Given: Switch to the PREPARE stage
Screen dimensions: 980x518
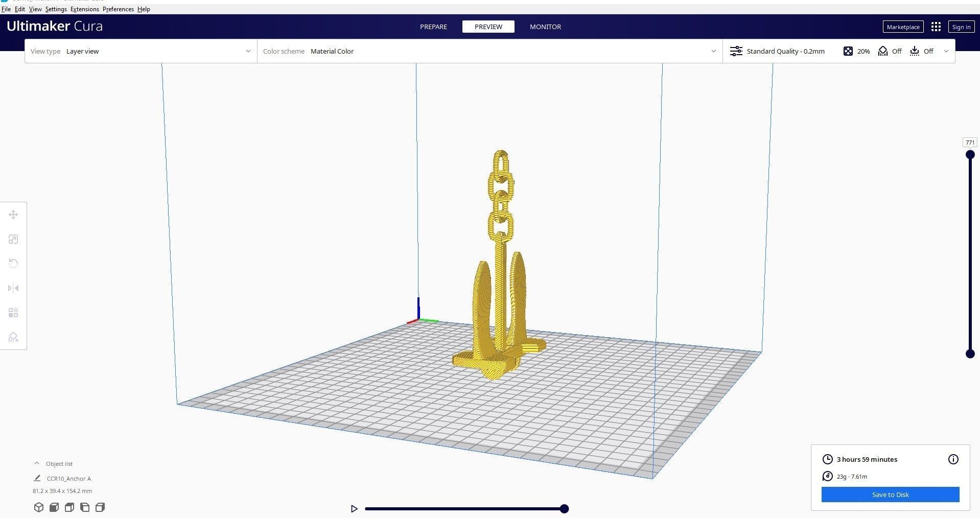Looking at the screenshot, I should (433, 27).
